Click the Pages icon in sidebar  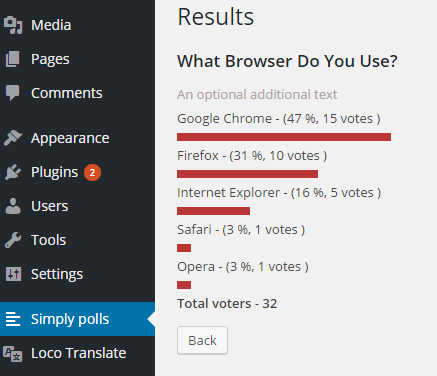(x=13, y=59)
